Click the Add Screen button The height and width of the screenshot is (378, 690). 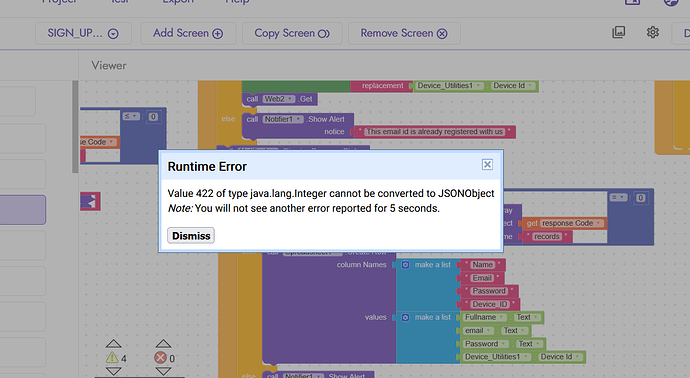tap(188, 33)
